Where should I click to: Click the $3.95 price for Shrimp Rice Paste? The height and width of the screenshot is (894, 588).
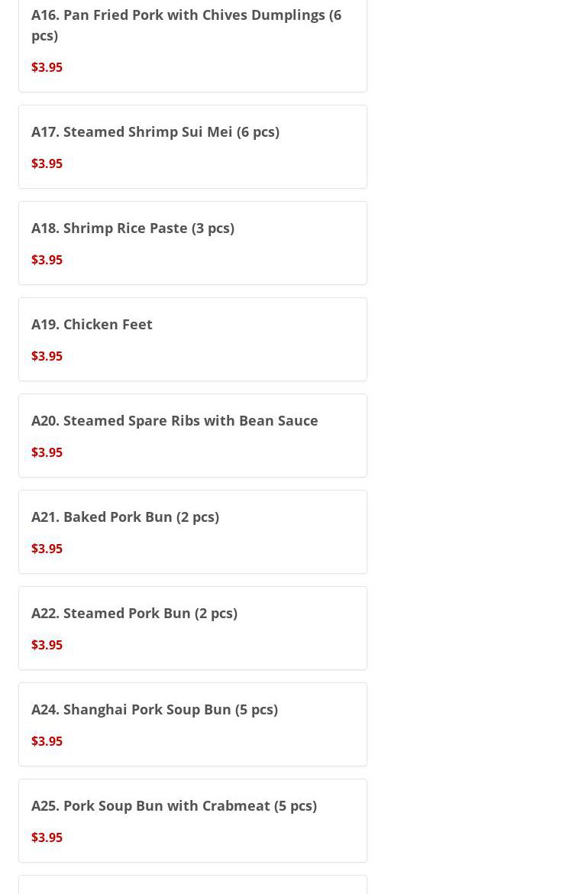tap(47, 260)
